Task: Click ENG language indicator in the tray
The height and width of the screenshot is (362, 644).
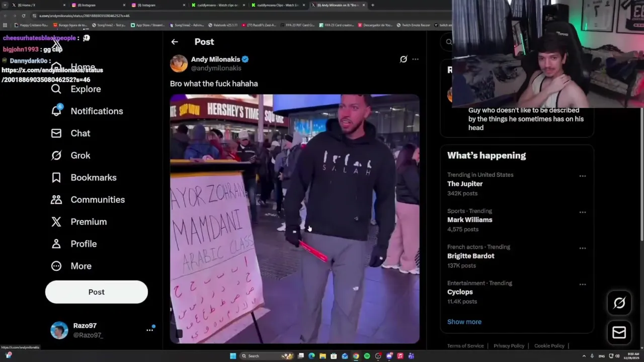Action: 602,356
